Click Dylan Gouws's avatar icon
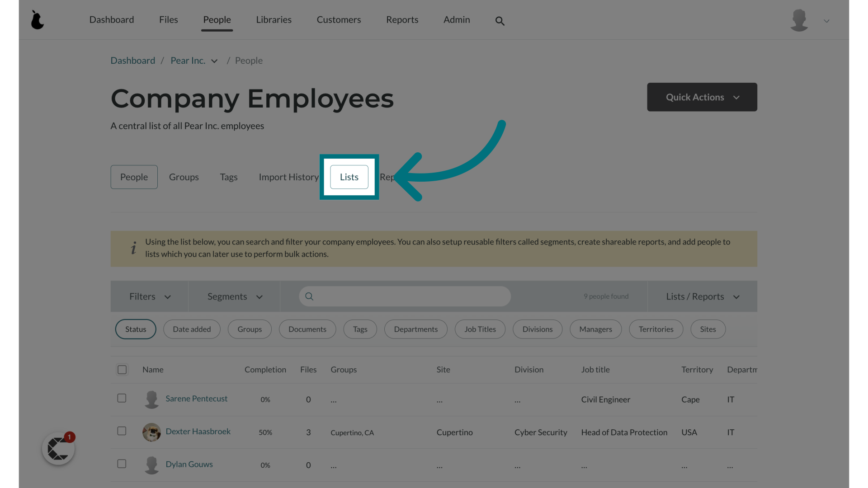This screenshot has height=488, width=868. click(151, 465)
